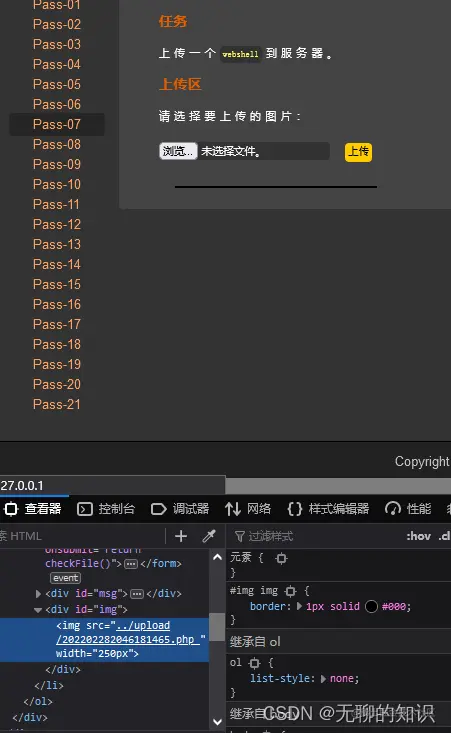The image size is (451, 733).
Task: Open Pass-19 in the sidebar
Action: [x=57, y=365]
